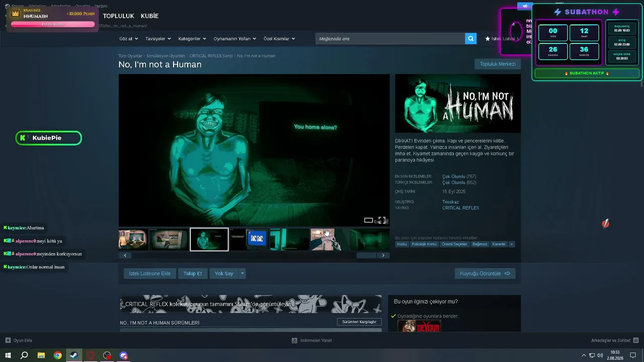The image size is (644, 362).
Task: Expand the Göz at dropdown menu
Action: point(128,39)
